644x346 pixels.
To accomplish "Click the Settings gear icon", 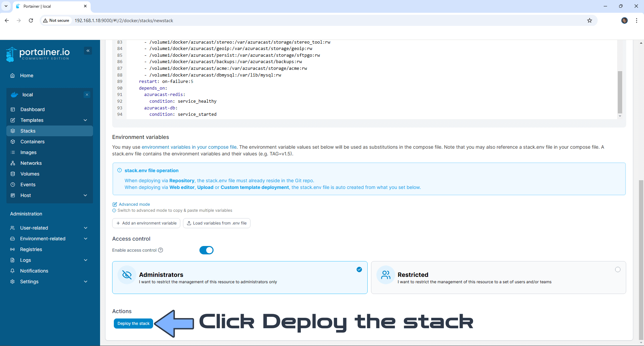I will coord(12,282).
